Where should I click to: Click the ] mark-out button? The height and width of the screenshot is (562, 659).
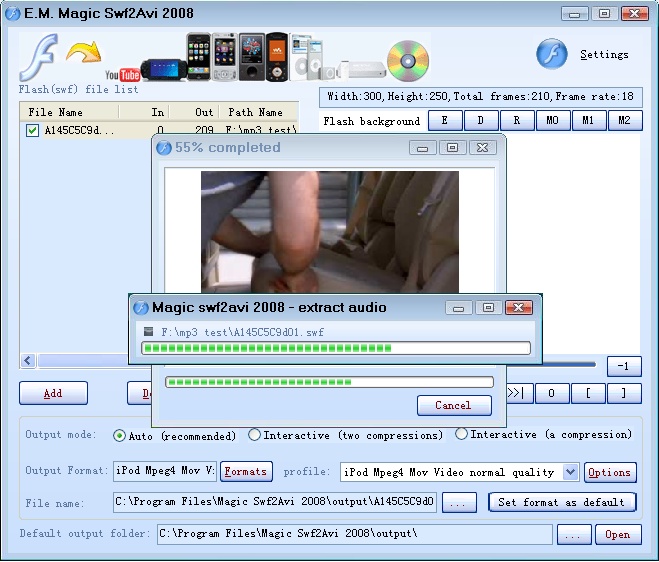(x=625, y=393)
